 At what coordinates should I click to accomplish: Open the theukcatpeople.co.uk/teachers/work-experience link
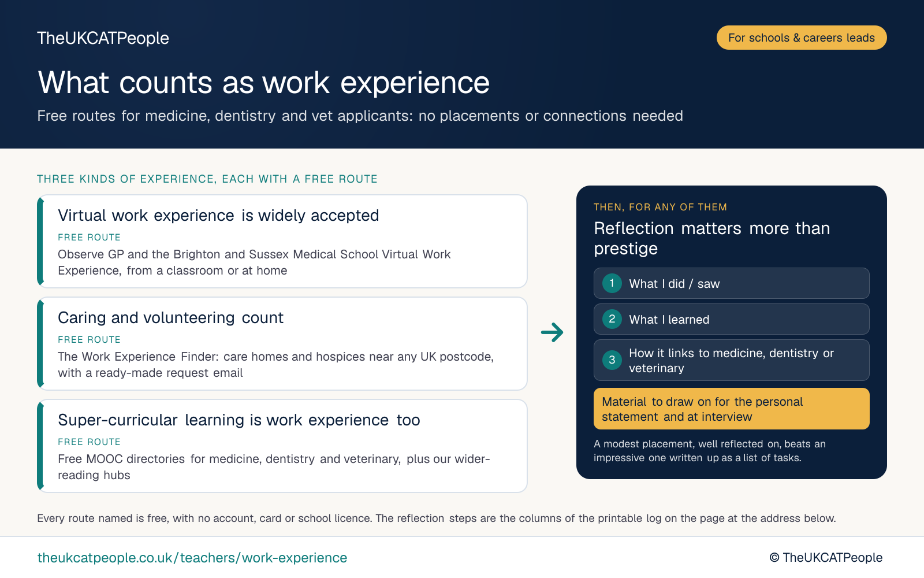(x=192, y=558)
